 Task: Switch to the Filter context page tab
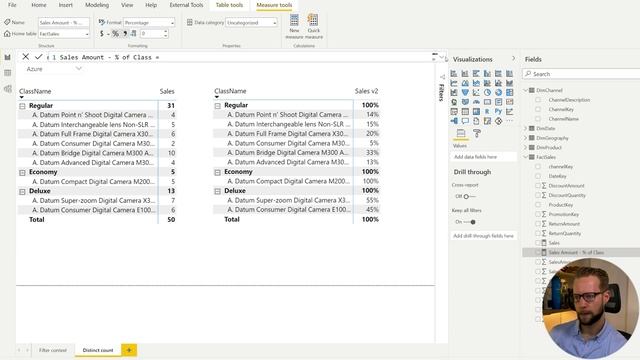(53, 350)
